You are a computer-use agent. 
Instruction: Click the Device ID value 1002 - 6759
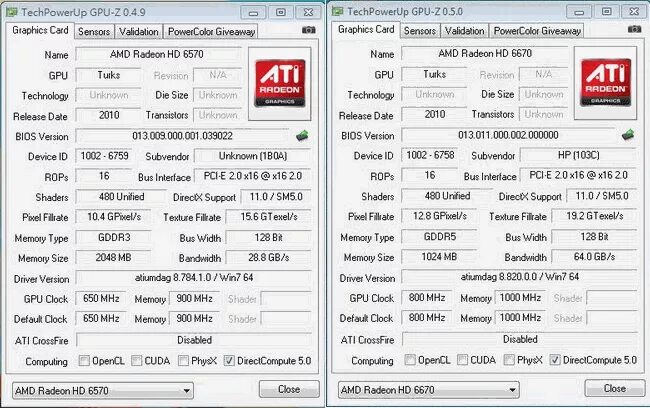pyautogui.click(x=104, y=156)
